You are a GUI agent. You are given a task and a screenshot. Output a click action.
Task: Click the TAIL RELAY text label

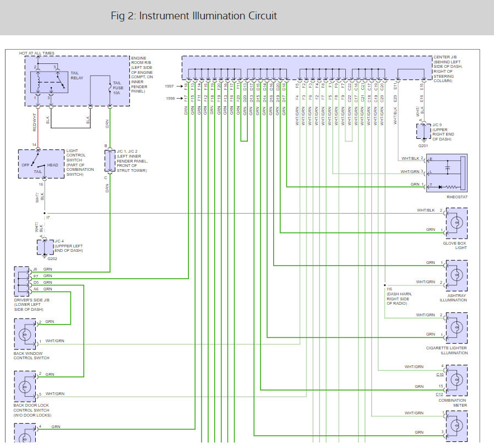[77, 75]
